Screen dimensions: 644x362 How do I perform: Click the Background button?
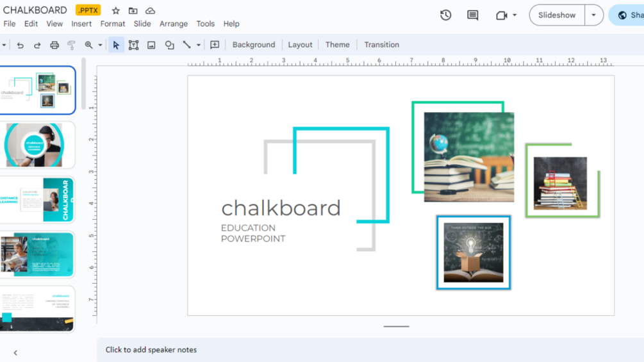click(253, 45)
